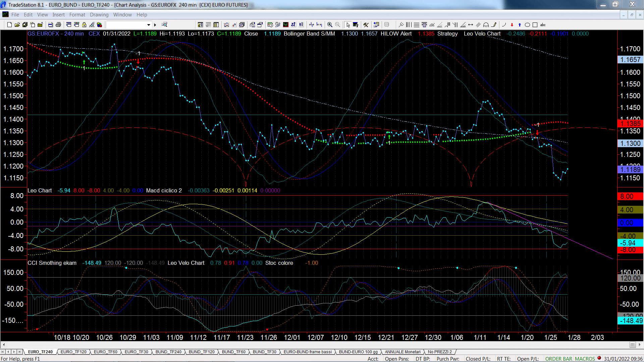
Task: Switch to the EURO_TF120 tab
Action: (73, 352)
